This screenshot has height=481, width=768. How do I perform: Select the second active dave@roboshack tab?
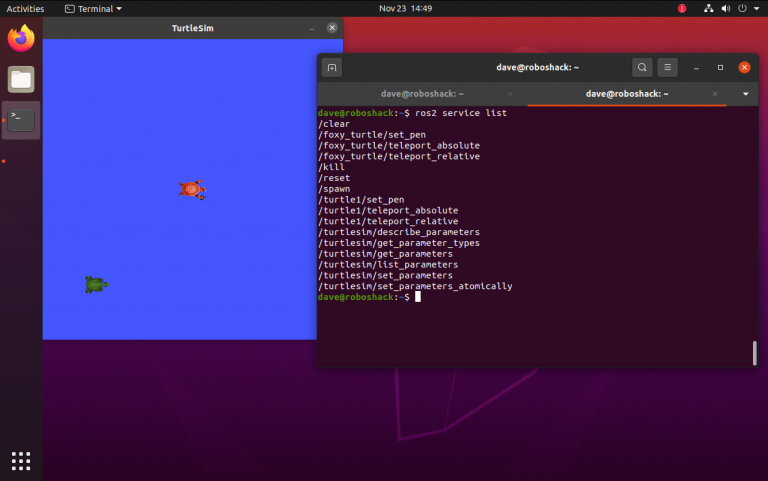tap(626, 93)
